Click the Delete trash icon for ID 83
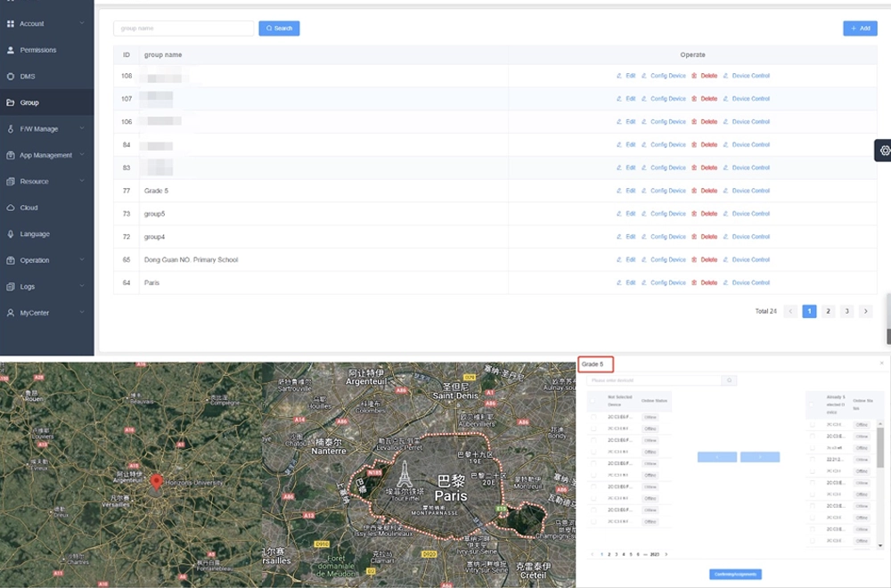Image resolution: width=891 pixels, height=588 pixels. (694, 167)
